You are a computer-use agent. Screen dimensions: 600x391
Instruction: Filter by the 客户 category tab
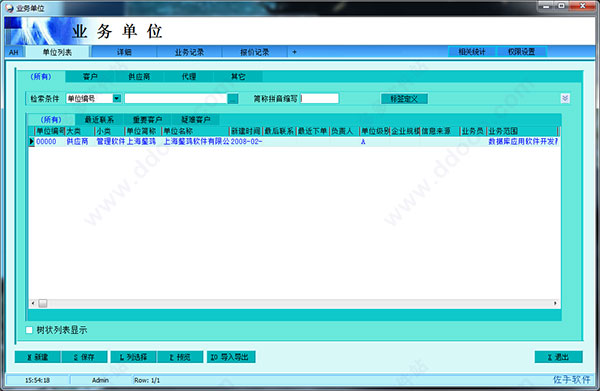point(90,77)
